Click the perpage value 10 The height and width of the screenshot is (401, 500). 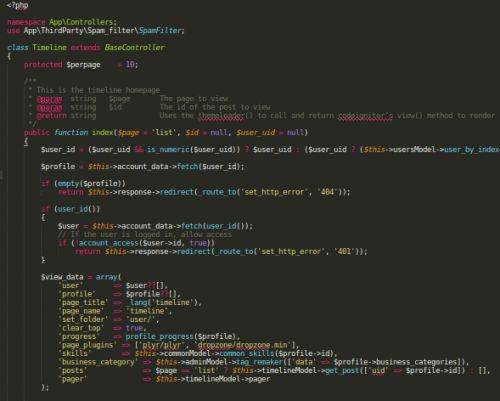(130, 65)
